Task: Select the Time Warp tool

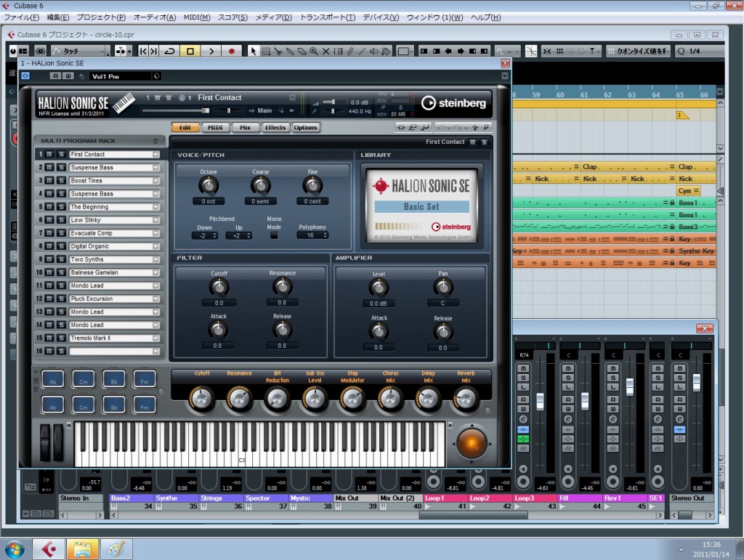Action: [x=339, y=52]
